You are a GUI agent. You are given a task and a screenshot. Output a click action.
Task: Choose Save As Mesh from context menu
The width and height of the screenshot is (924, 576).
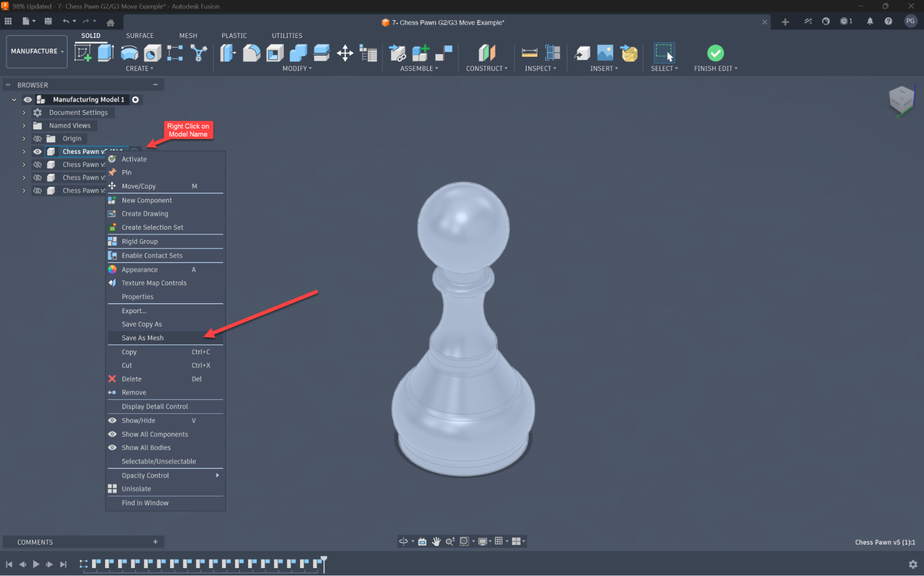[165, 338]
